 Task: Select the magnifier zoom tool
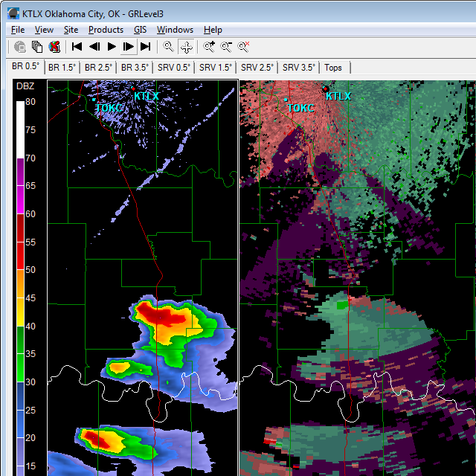pyautogui.click(x=169, y=47)
